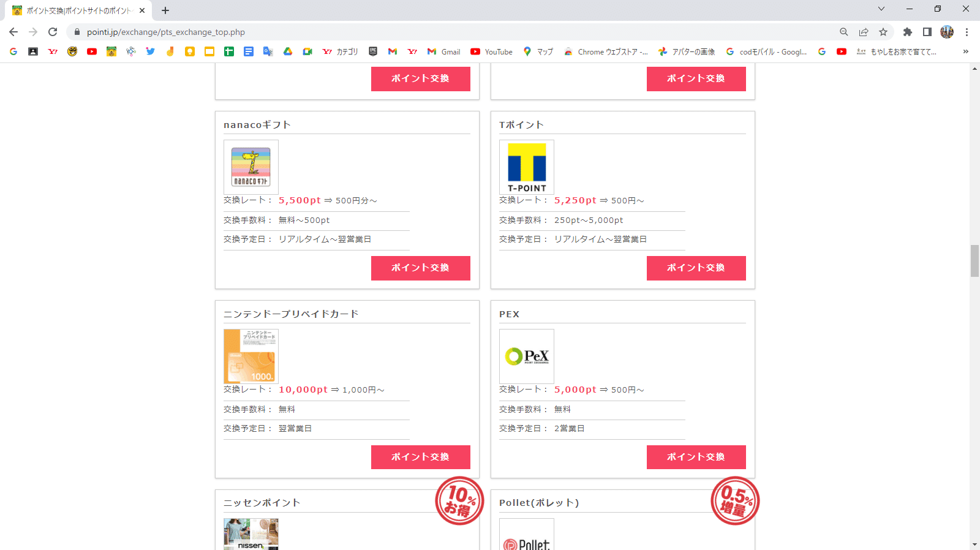The image size is (980, 550).
Task: Open the Twitter bookmark
Action: (151, 51)
